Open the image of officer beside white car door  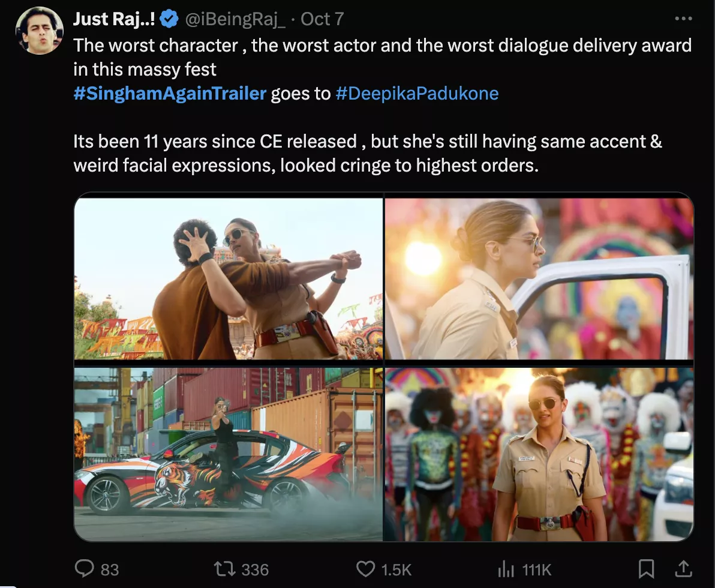point(539,279)
